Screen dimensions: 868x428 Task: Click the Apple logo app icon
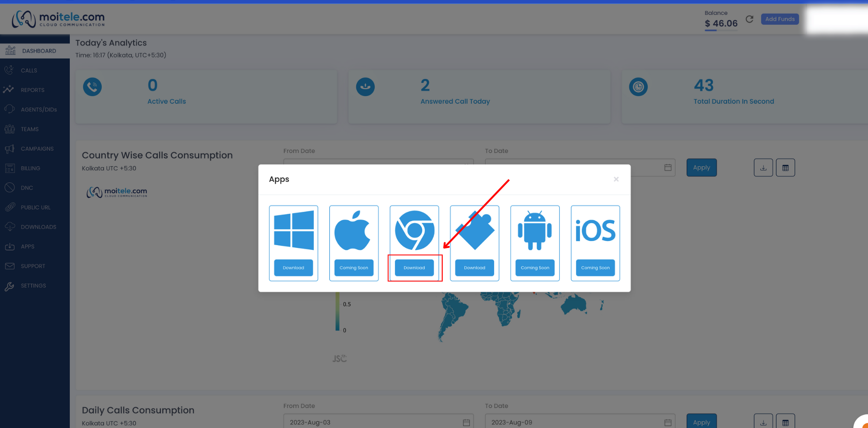point(353,230)
